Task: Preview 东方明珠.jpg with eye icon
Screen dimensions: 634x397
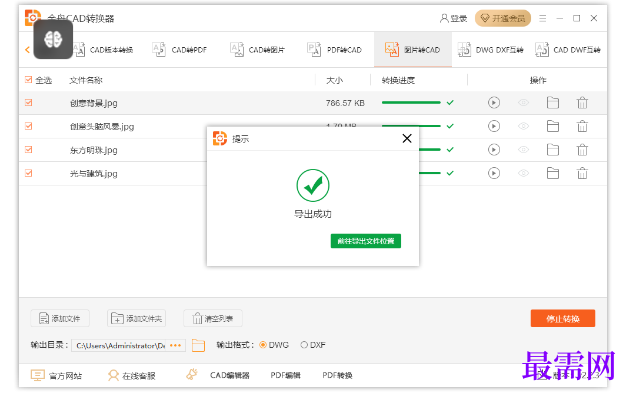Action: pyautogui.click(x=523, y=150)
